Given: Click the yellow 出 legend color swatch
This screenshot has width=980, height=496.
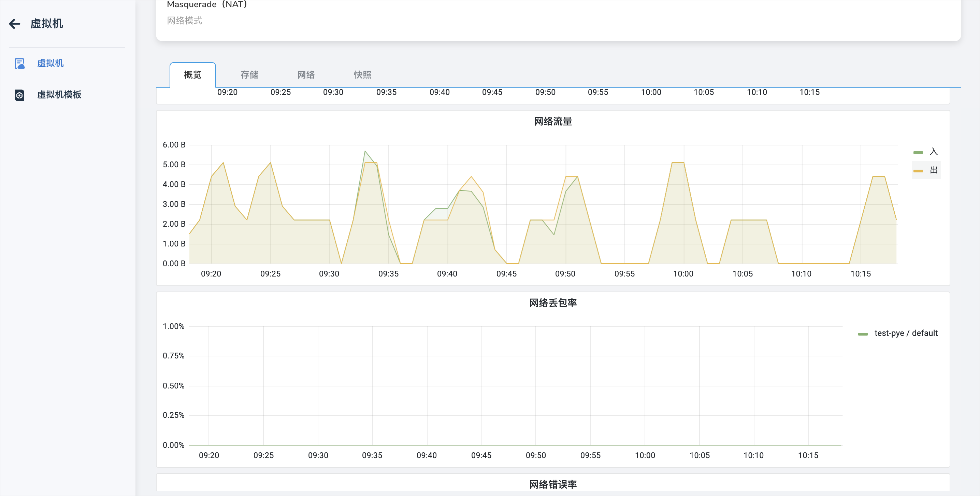Looking at the screenshot, I should (918, 171).
